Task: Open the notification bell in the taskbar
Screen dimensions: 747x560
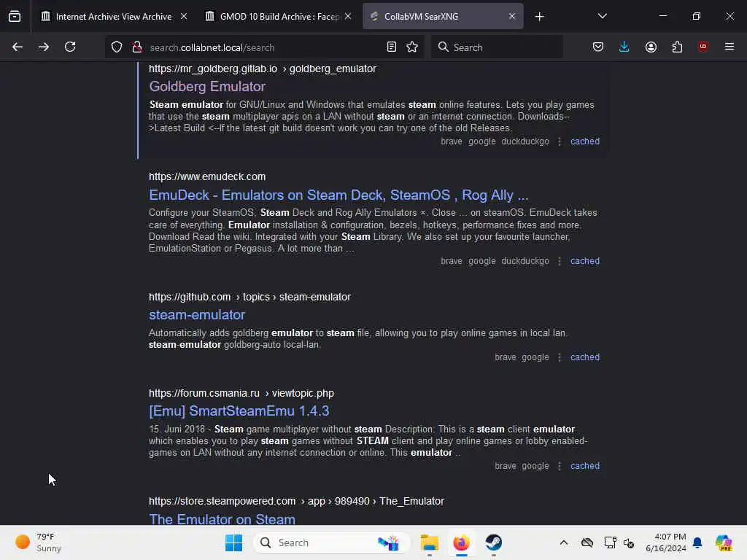Action: pos(697,542)
